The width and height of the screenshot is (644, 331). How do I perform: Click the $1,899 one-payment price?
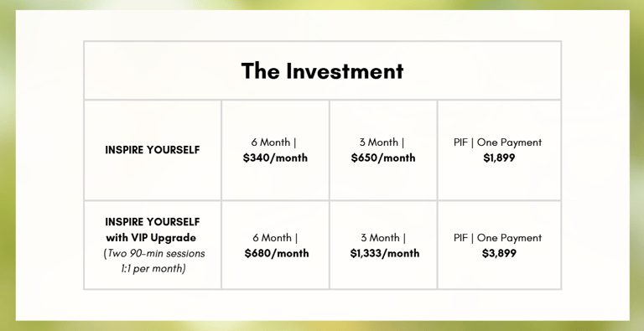pos(499,158)
